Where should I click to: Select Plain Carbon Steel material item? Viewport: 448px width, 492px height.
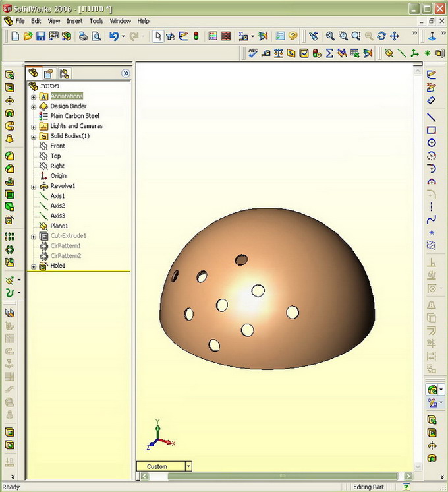(x=74, y=116)
